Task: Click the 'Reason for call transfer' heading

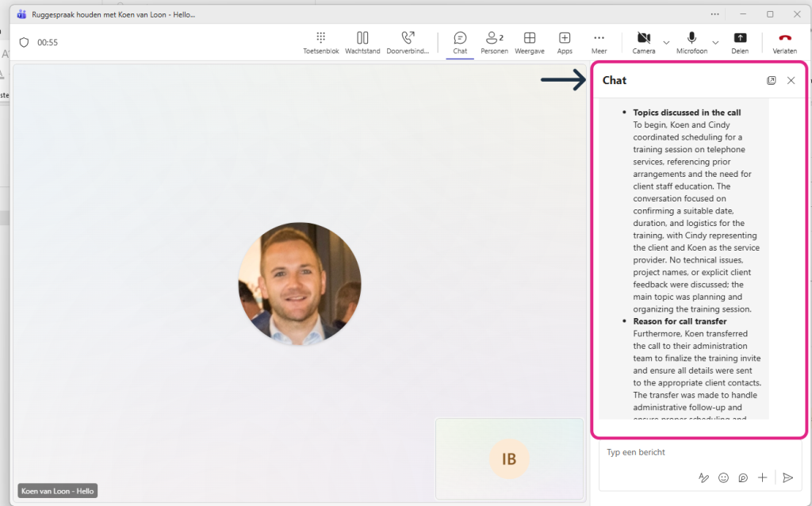Action: click(680, 321)
